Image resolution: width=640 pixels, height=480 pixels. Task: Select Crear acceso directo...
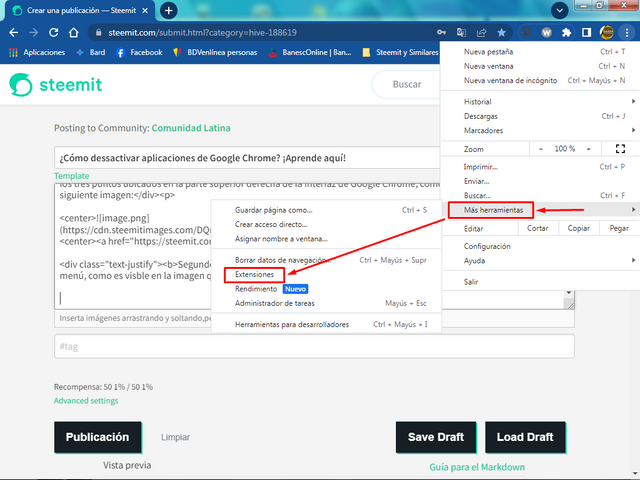click(x=326, y=224)
